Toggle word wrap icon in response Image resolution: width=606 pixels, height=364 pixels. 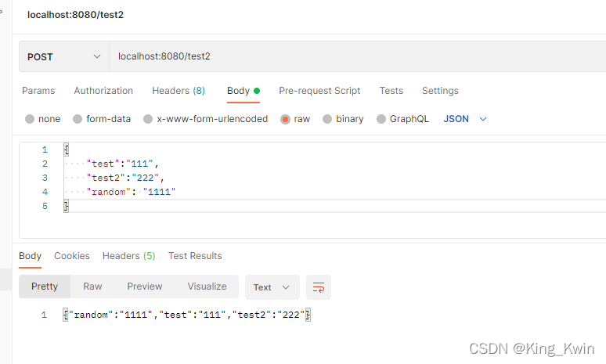319,287
